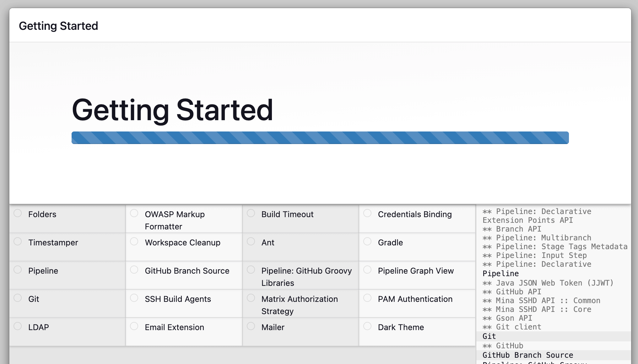Click the Dark Theme status circle

tap(367, 326)
